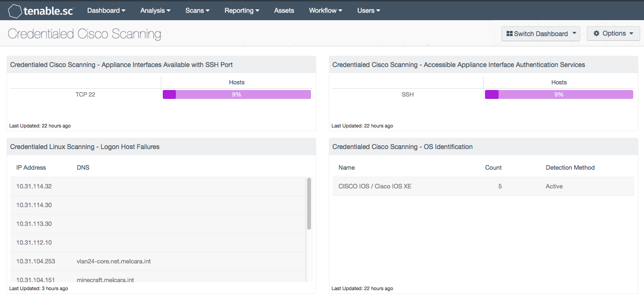The height and width of the screenshot is (307, 644).
Task: Open the Reporting dropdown menu
Action: pos(242,10)
